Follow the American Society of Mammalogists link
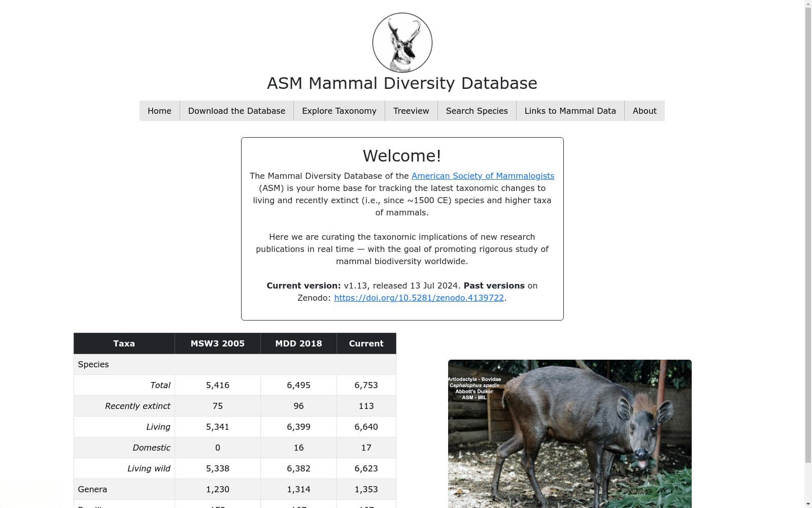The width and height of the screenshot is (812, 508). point(483,176)
